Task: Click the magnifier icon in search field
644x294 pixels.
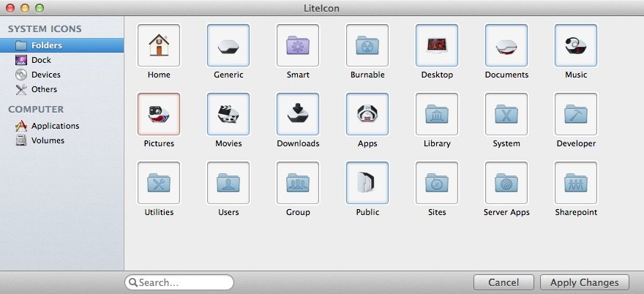Action: (x=132, y=282)
